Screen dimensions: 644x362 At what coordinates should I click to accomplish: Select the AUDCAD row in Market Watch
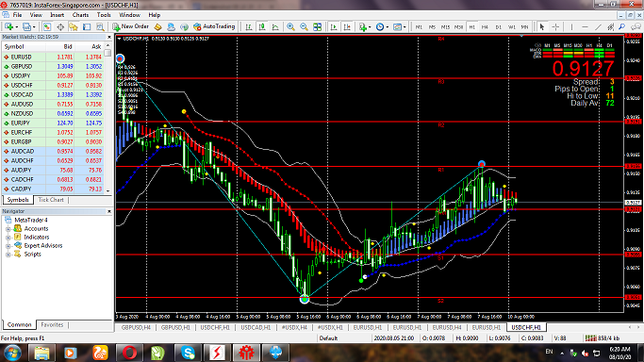pyautogui.click(x=53, y=152)
